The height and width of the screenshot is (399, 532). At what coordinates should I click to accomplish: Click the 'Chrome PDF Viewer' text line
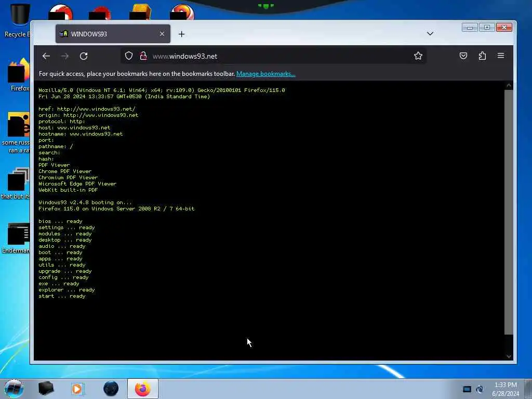click(x=65, y=171)
